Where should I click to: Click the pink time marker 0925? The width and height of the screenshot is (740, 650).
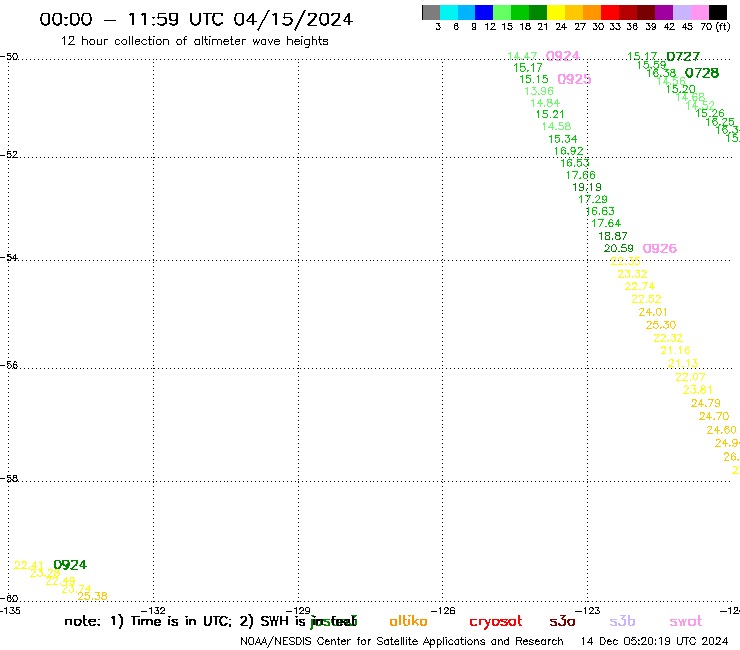574,79
